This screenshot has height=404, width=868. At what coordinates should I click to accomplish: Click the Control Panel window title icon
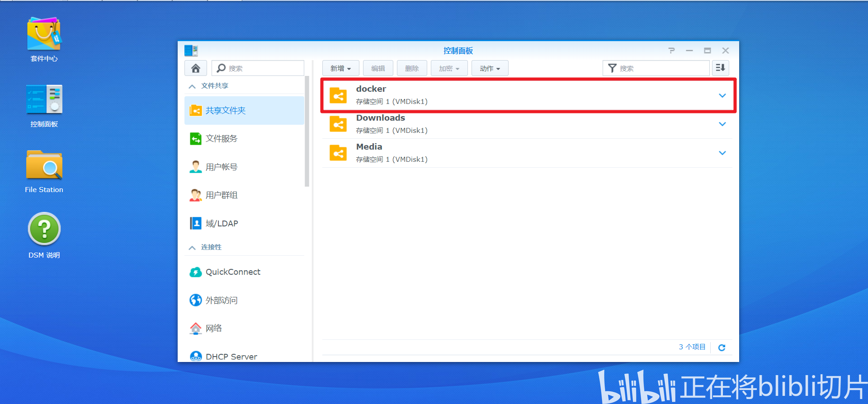(191, 51)
